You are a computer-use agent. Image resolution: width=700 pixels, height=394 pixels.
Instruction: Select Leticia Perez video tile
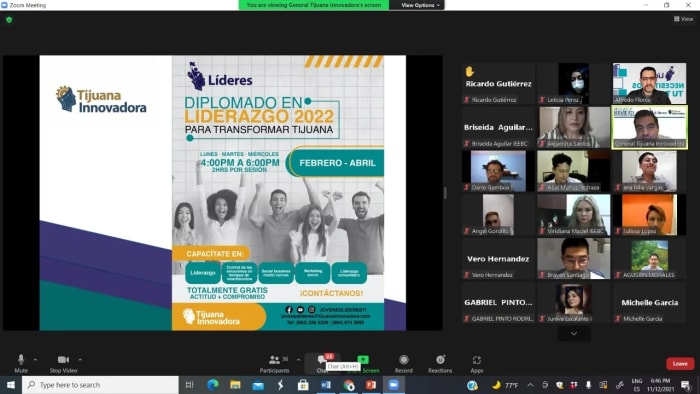pos(574,83)
